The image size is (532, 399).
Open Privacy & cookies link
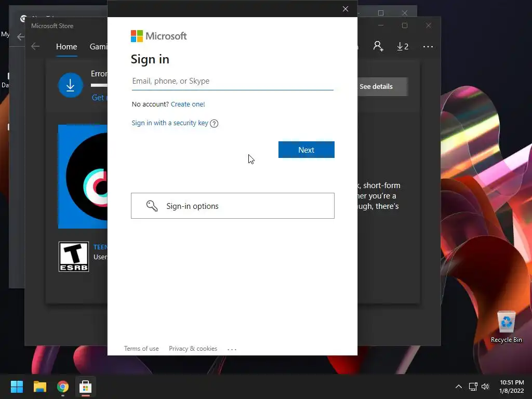[x=193, y=349]
